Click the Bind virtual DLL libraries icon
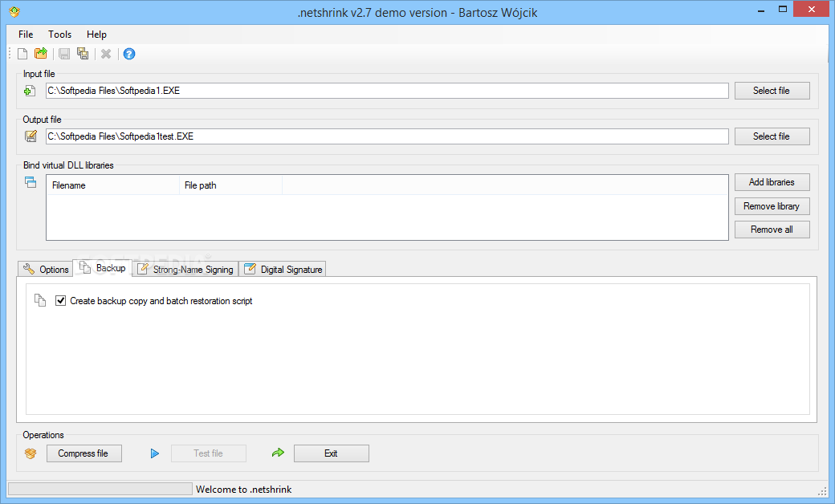 31,182
